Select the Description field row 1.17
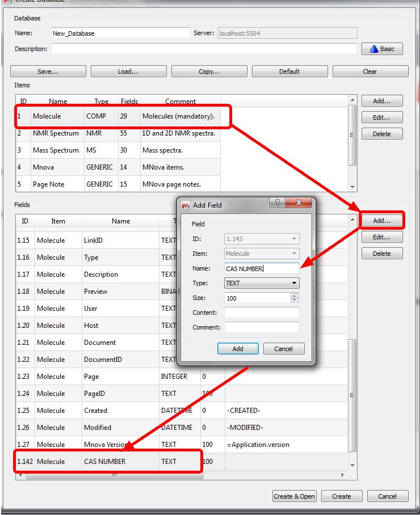Viewport: 420px width, 515px height. coord(182,275)
